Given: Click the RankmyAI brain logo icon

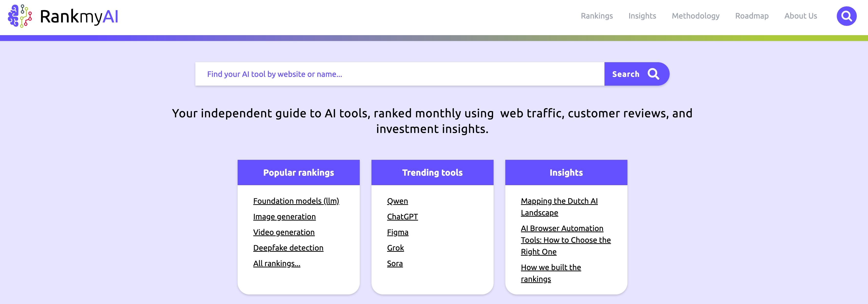Looking at the screenshot, I should coord(20,16).
